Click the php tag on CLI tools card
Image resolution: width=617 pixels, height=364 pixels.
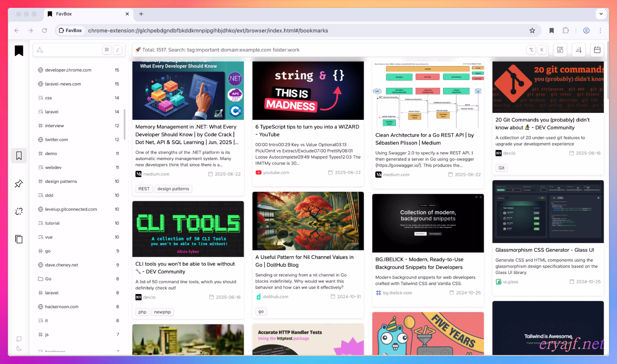pos(142,312)
